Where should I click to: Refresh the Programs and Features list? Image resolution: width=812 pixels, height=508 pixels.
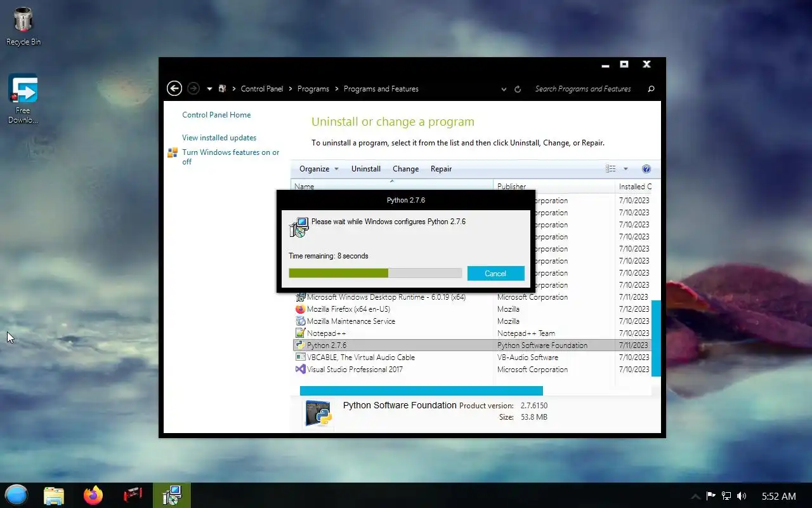pyautogui.click(x=518, y=90)
